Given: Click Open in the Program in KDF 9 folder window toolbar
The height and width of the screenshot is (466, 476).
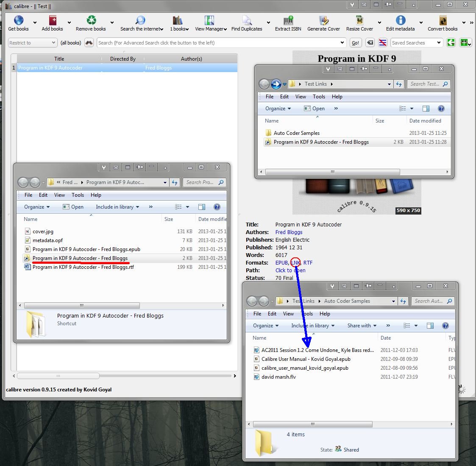Looking at the screenshot, I should pos(73,207).
